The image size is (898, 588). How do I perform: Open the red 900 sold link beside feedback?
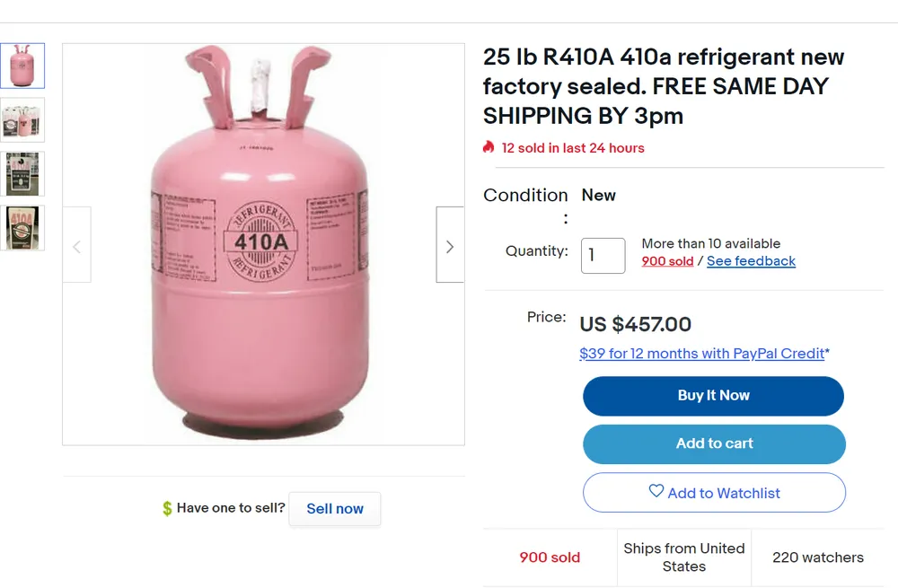667,261
